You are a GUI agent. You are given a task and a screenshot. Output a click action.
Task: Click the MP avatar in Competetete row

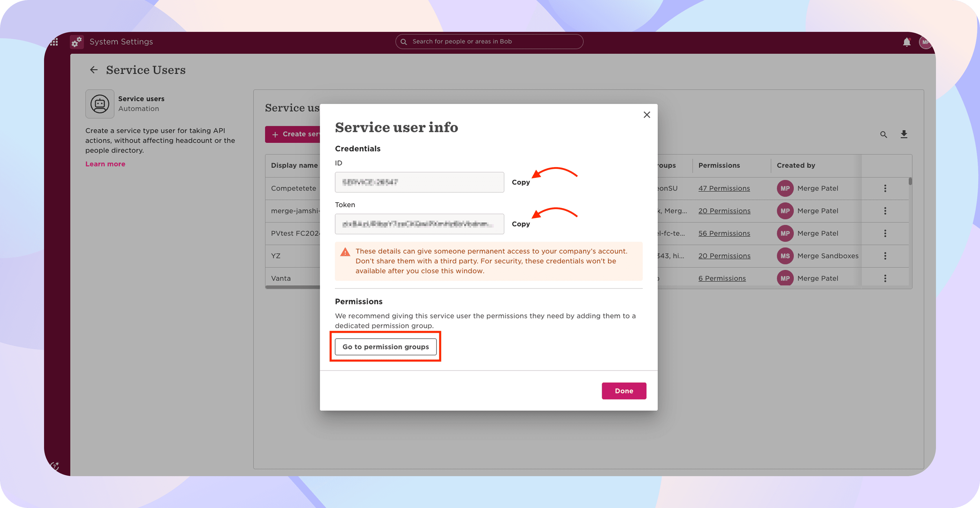click(x=785, y=189)
